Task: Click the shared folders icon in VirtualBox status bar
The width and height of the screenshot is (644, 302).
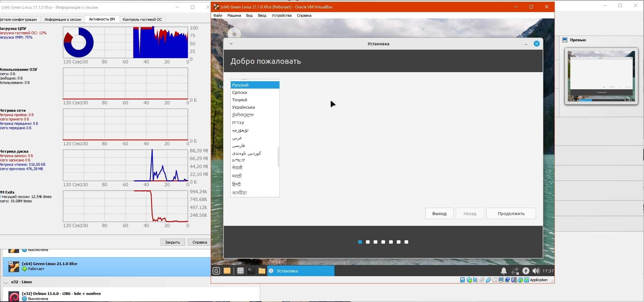Action: coord(495,280)
